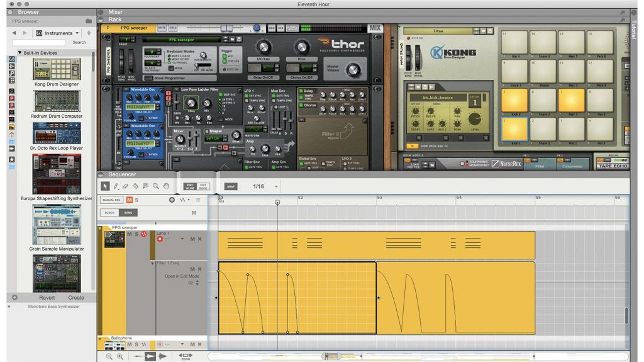Collapse the Filter 1 Freq automation lane
The image size is (644, 362).
point(152,263)
